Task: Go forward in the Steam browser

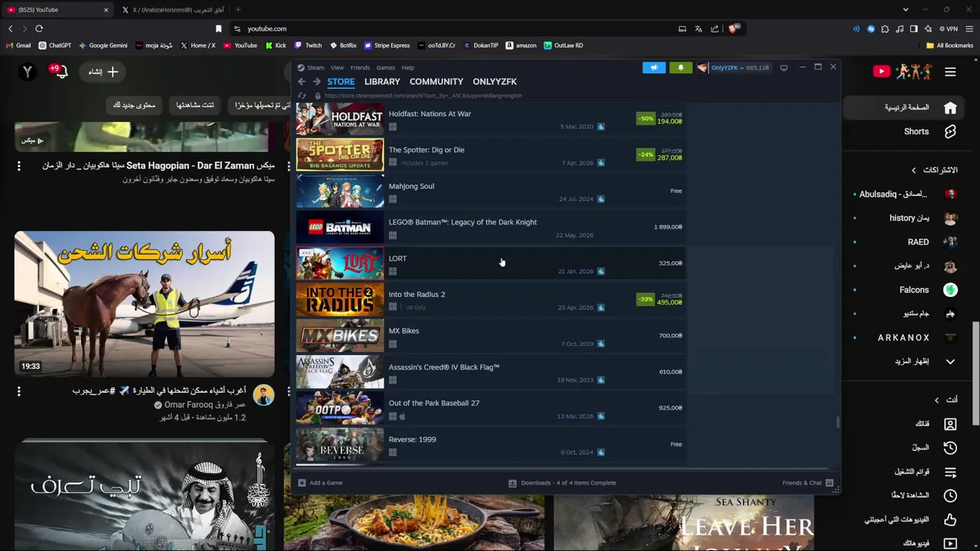Action: [316, 81]
